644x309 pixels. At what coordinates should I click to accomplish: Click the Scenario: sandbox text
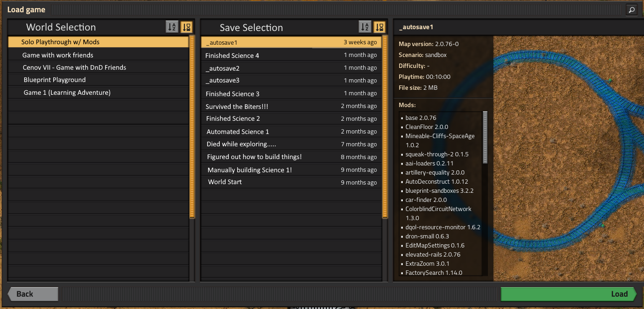tap(423, 55)
